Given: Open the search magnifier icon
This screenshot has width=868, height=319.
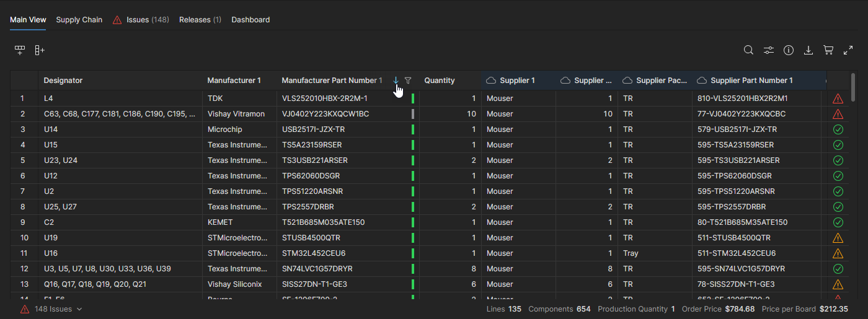Looking at the screenshot, I should [748, 50].
